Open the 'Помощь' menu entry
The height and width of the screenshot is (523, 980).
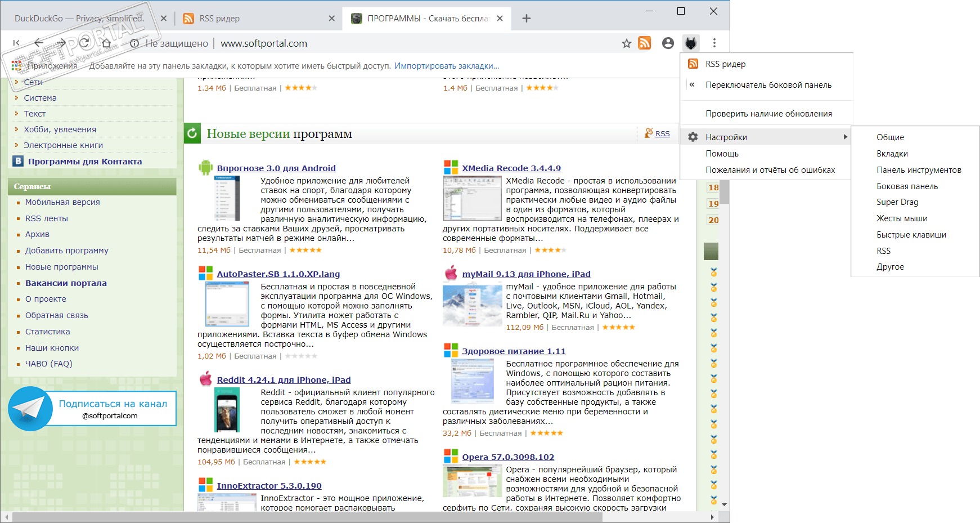click(x=766, y=154)
